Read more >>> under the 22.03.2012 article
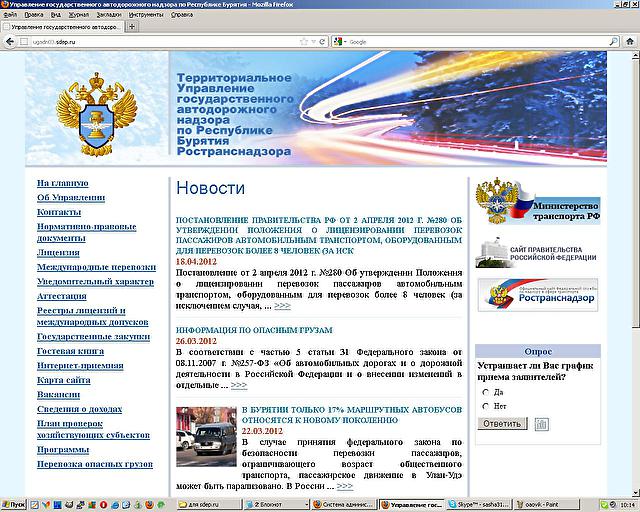Image resolution: width=640 pixels, height=512 pixels. click(x=345, y=486)
